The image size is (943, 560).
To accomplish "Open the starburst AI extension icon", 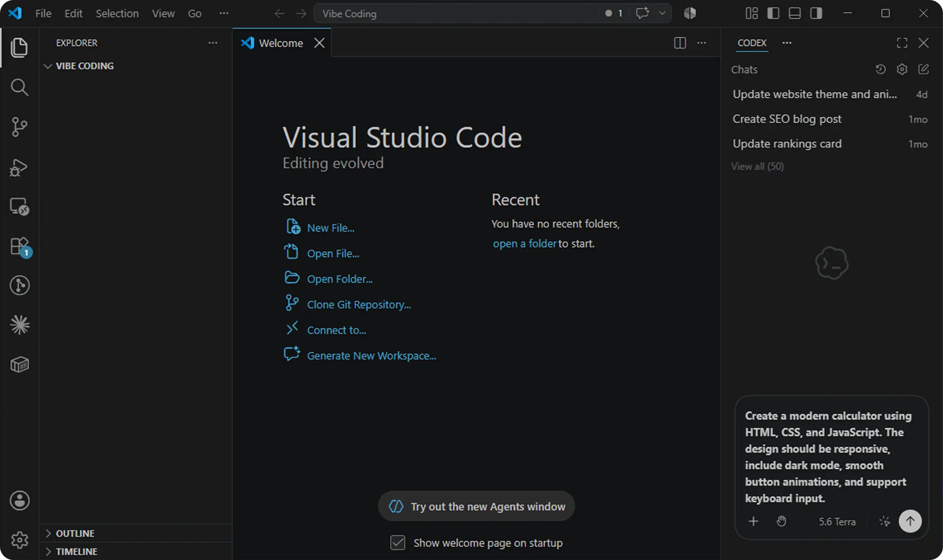I will pyautogui.click(x=19, y=325).
